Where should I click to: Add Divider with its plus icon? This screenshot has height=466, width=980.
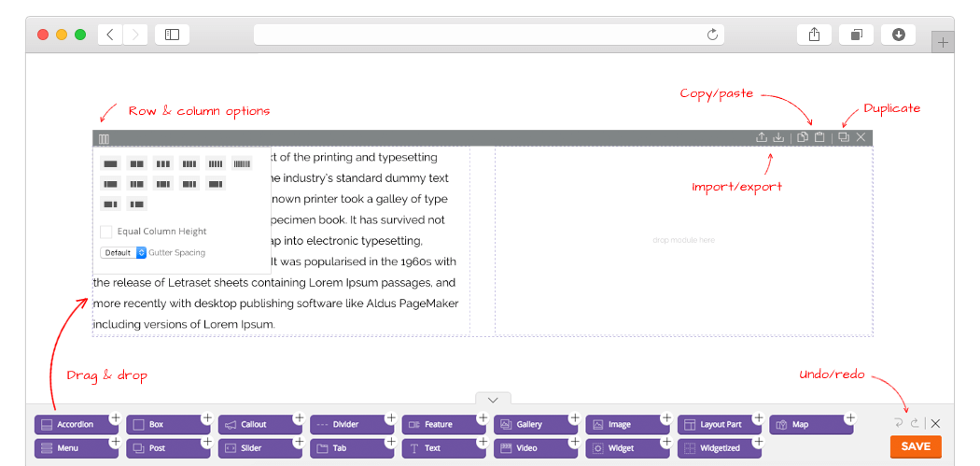tap(391, 417)
